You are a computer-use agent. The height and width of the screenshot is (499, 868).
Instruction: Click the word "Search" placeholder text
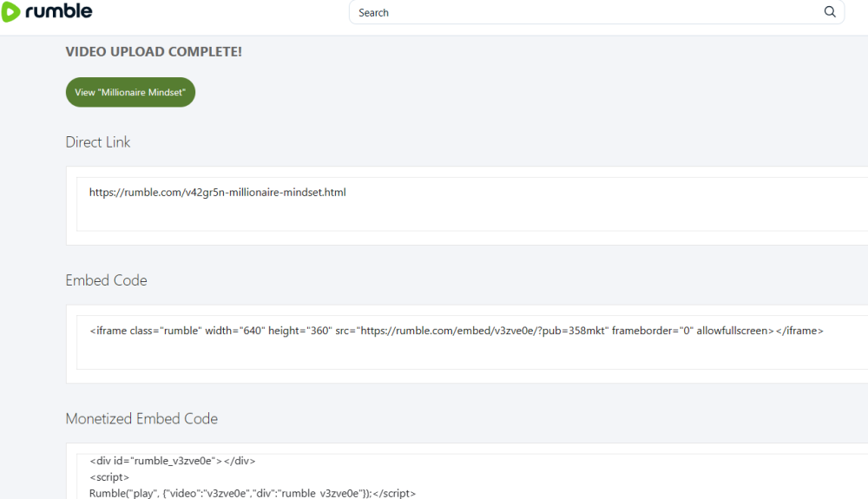[x=373, y=13]
